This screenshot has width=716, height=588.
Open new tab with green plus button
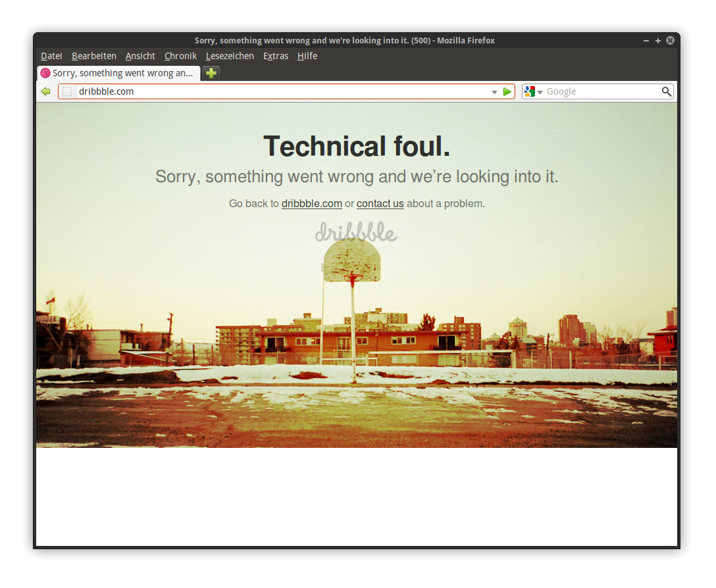[x=211, y=73]
